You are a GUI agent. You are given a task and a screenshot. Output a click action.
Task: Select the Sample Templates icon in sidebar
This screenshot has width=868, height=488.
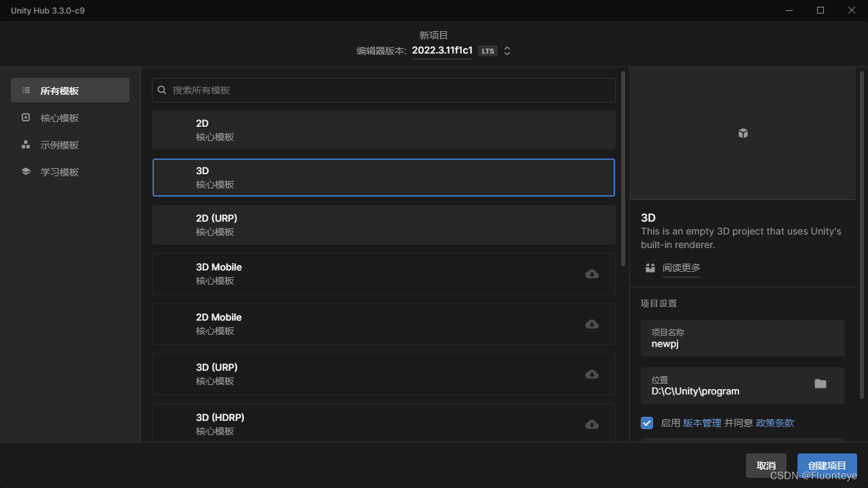point(26,144)
